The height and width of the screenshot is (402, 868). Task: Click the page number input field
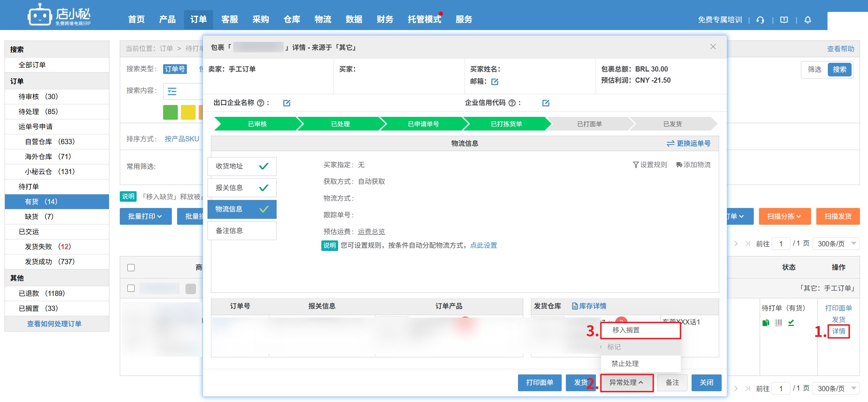(780, 244)
